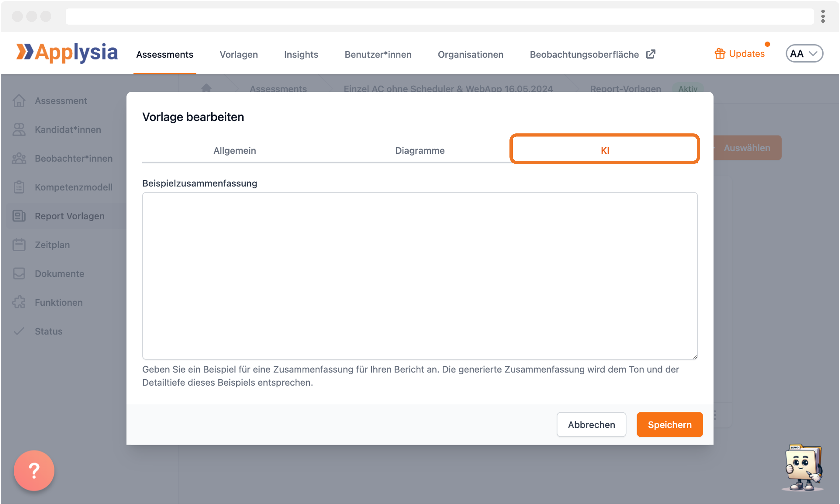The height and width of the screenshot is (504, 840).
Task: Switch to the Allgemein tab
Action: 235,150
